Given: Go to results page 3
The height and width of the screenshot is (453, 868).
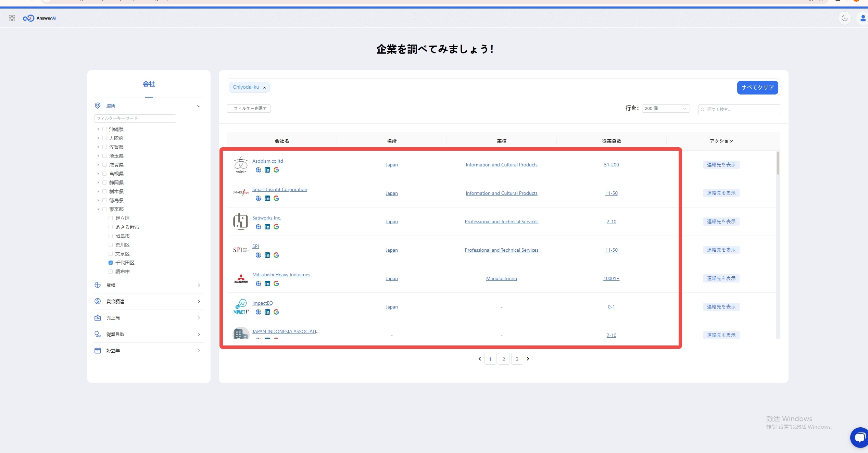Looking at the screenshot, I should click(517, 359).
